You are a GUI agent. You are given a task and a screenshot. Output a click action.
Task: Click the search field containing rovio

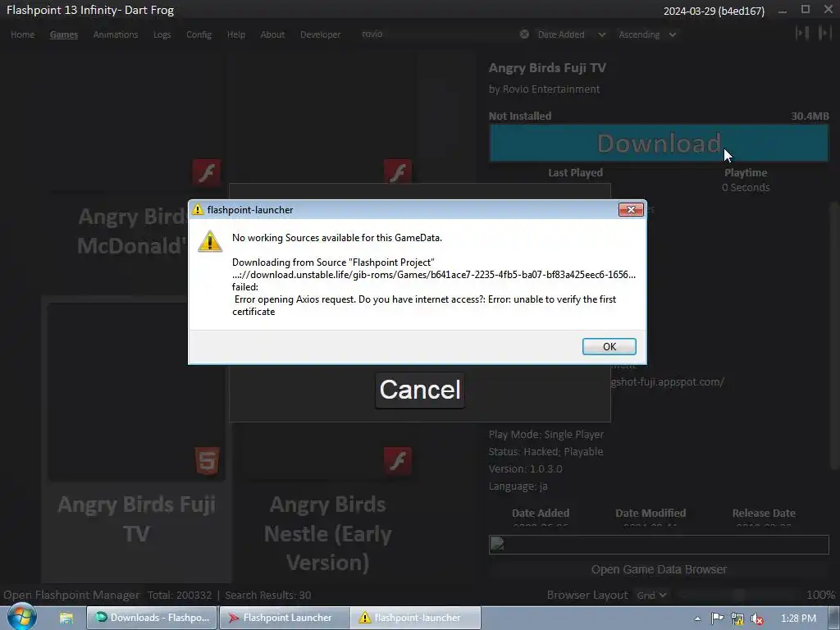tap(436, 34)
